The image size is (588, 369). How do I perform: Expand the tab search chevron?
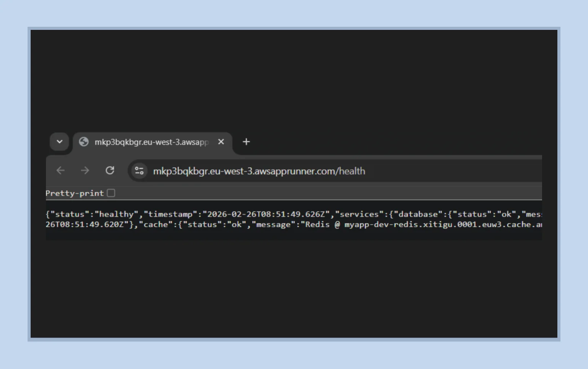pyautogui.click(x=59, y=142)
